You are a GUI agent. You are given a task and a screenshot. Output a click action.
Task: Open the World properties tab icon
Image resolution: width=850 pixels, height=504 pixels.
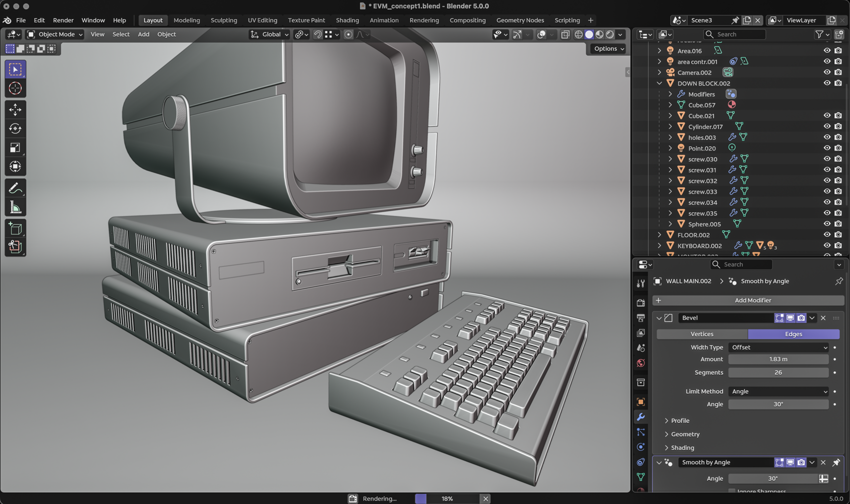tap(640, 363)
